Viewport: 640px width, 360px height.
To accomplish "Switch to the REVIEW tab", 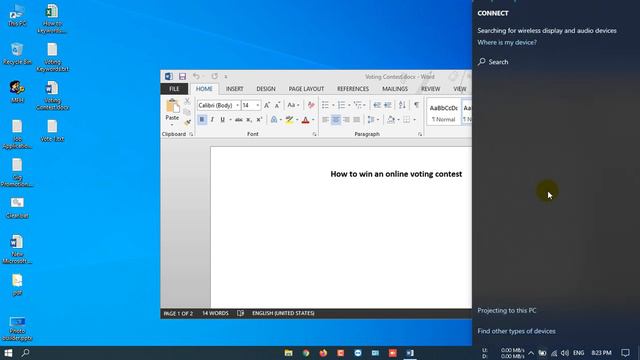I will [x=431, y=89].
